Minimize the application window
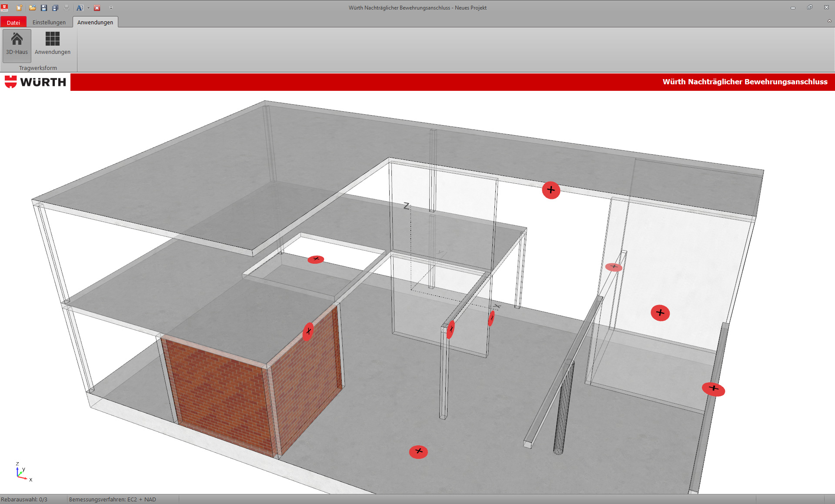Viewport: 835px width, 504px height. [793, 7]
